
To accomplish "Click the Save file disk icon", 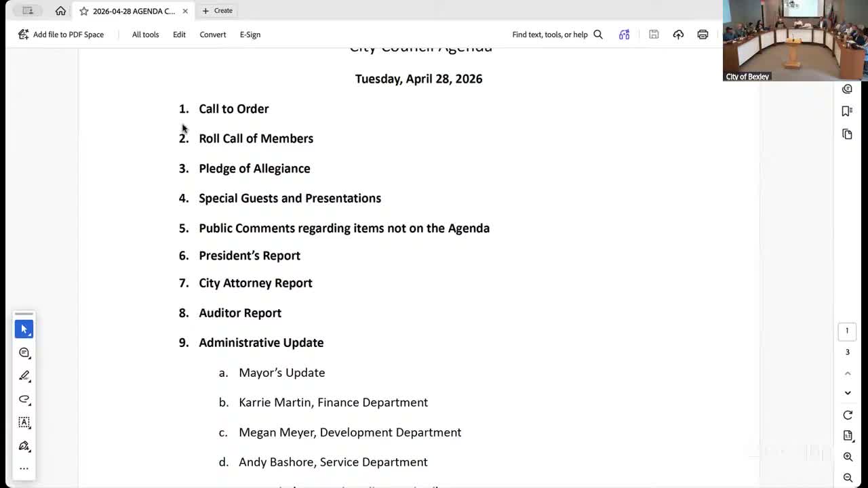I will click(654, 35).
